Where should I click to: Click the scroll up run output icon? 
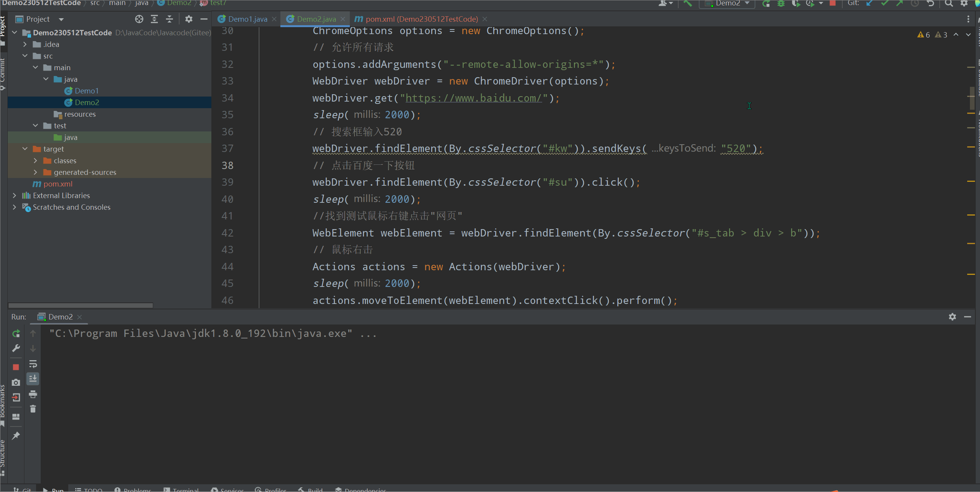tap(34, 333)
